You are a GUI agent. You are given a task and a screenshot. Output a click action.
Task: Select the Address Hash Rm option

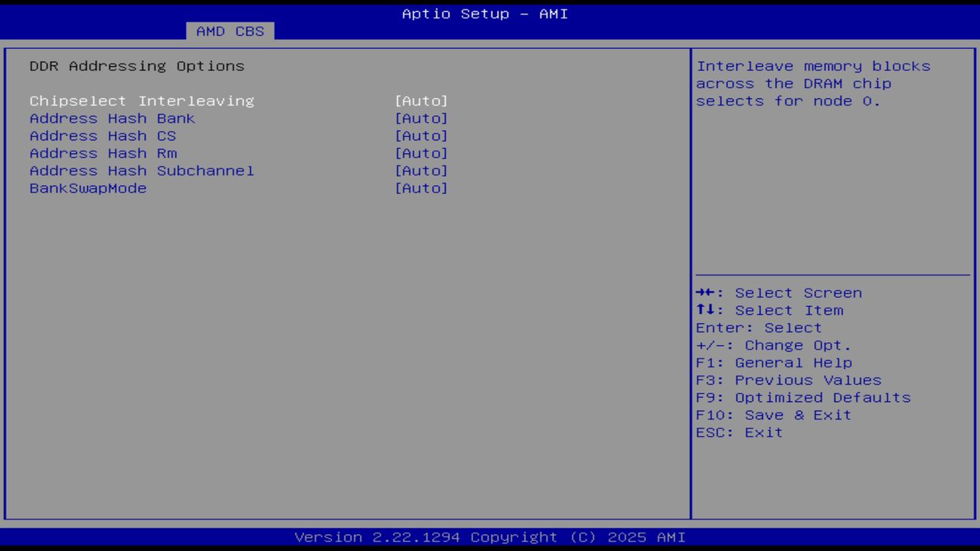tap(103, 153)
